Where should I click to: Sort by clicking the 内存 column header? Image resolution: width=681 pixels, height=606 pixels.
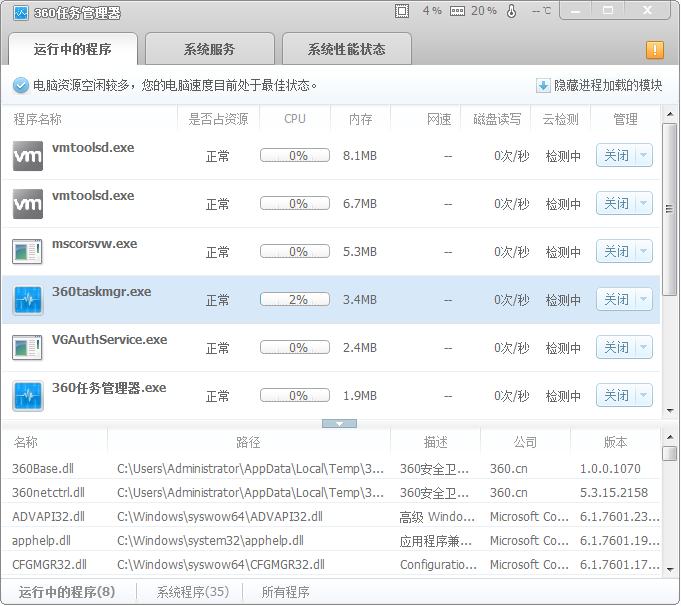[x=360, y=119]
